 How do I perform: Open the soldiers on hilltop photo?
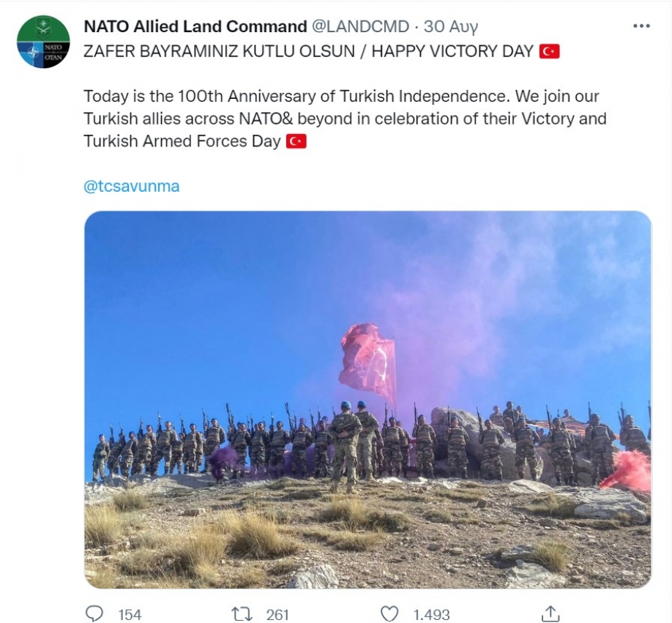click(367, 399)
